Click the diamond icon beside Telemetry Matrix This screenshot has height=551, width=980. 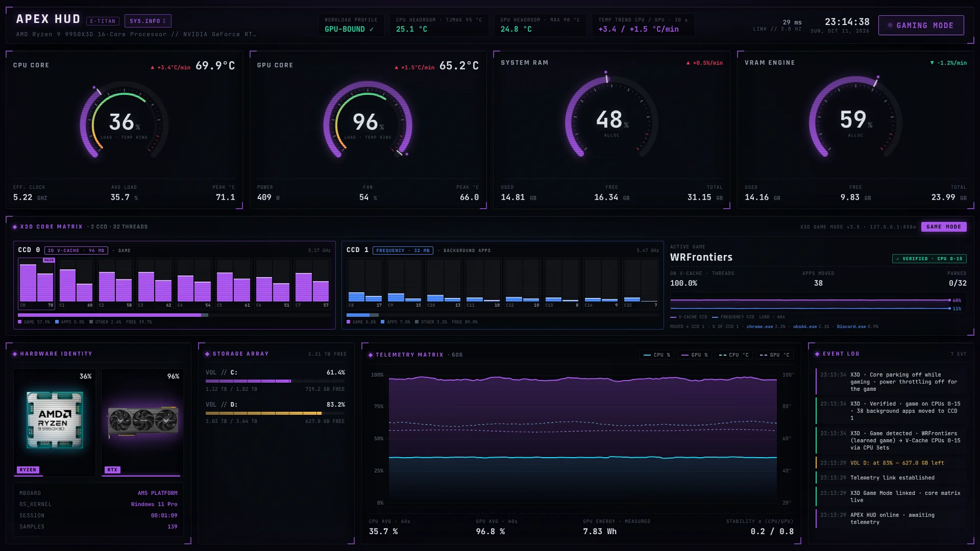[x=371, y=355]
